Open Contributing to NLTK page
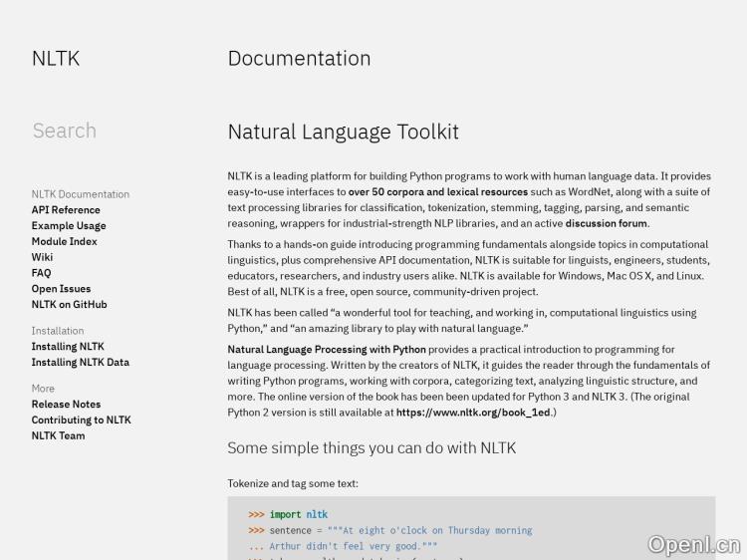 (81, 420)
